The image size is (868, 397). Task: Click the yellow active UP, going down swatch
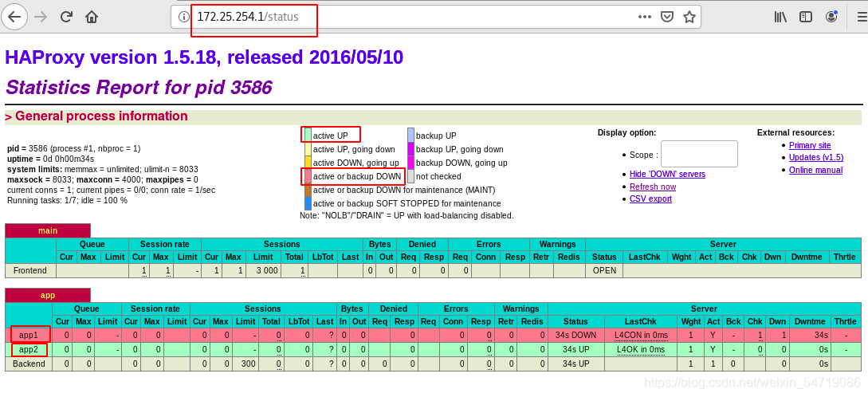coord(308,149)
